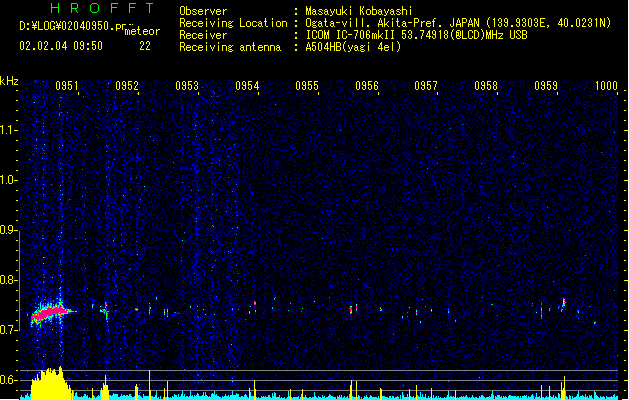Screen dimensions: 629x400
Task: Select the A504HB(yagi 4el) antenna text
Action: click(353, 47)
